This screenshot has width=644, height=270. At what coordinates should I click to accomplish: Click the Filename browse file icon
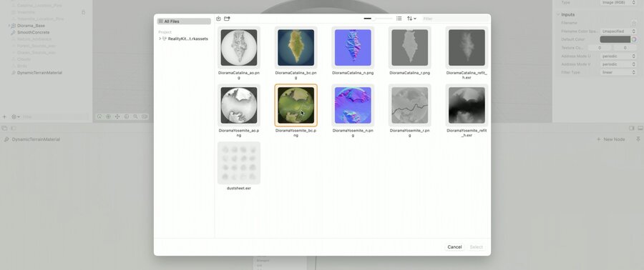pyautogui.click(x=634, y=23)
